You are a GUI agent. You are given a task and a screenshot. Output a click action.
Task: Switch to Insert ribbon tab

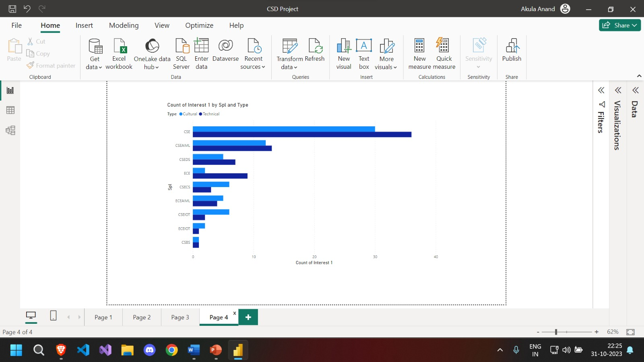[x=84, y=25]
